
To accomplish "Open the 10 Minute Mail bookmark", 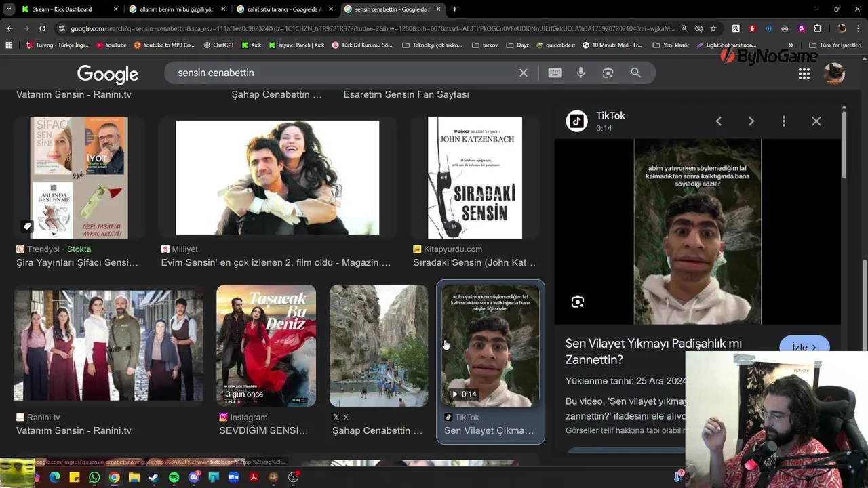I will click(x=612, y=45).
